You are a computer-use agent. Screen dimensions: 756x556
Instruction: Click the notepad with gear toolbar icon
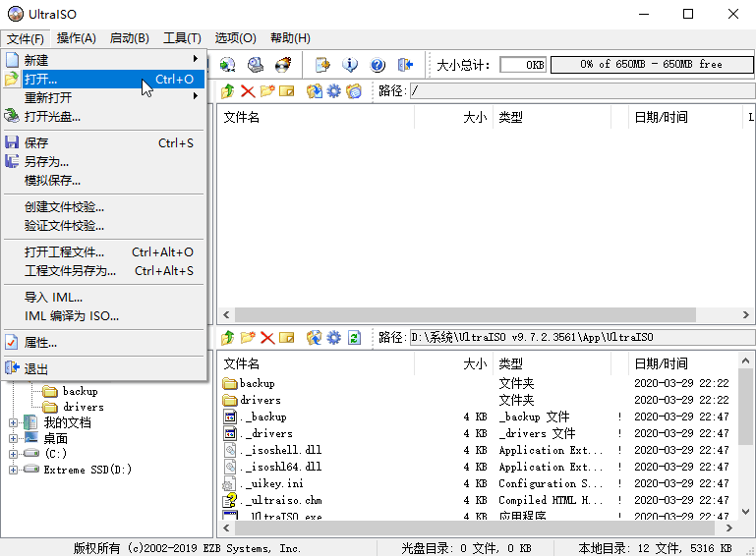[x=322, y=65]
